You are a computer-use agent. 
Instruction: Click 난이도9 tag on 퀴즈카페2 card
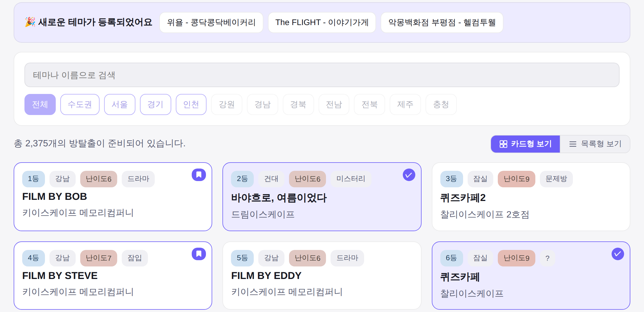[x=517, y=179]
